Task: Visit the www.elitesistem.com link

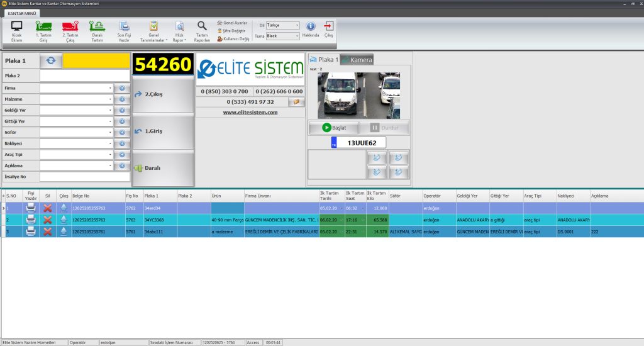Action: [x=250, y=112]
